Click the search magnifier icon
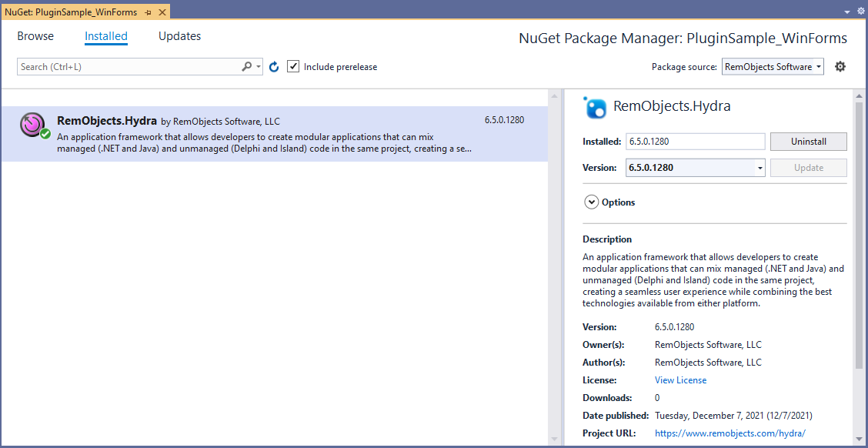Image resolution: width=868 pixels, height=448 pixels. pyautogui.click(x=247, y=66)
